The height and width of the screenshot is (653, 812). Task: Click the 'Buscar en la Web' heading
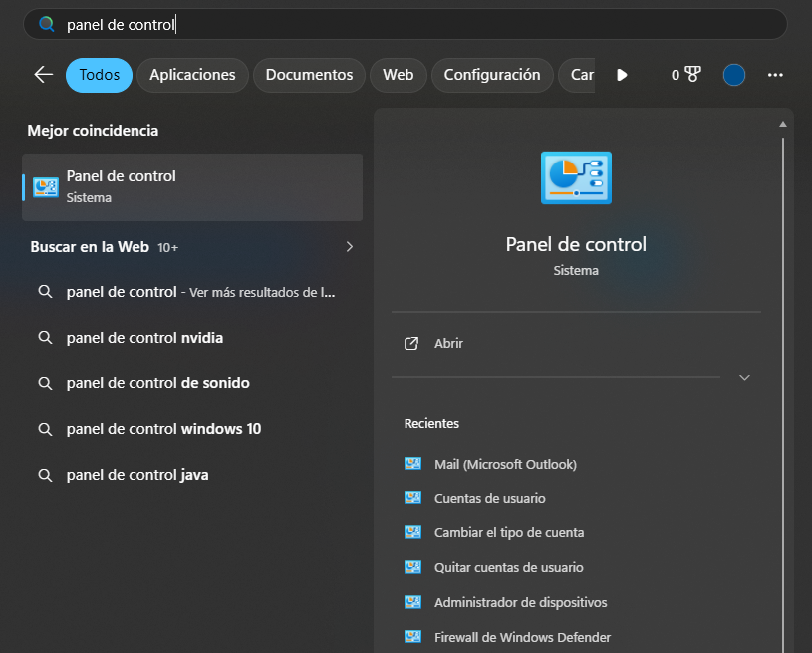pos(90,247)
